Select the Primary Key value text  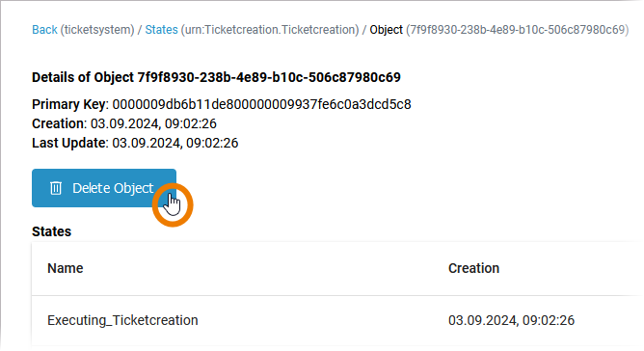261,104
